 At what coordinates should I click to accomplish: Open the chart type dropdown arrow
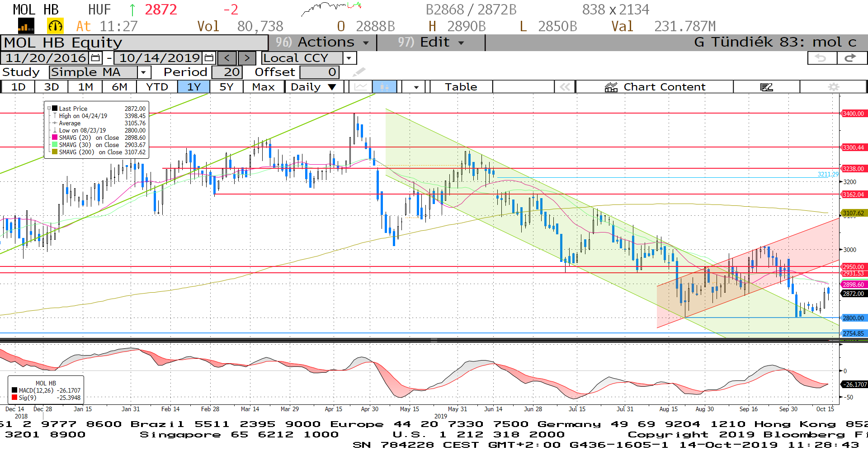416,87
